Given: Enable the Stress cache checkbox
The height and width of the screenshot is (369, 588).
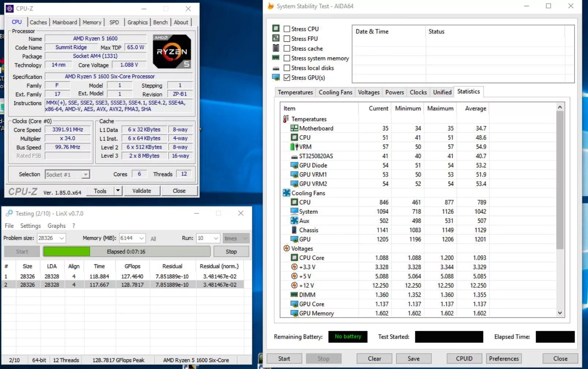Looking at the screenshot, I should (x=287, y=48).
